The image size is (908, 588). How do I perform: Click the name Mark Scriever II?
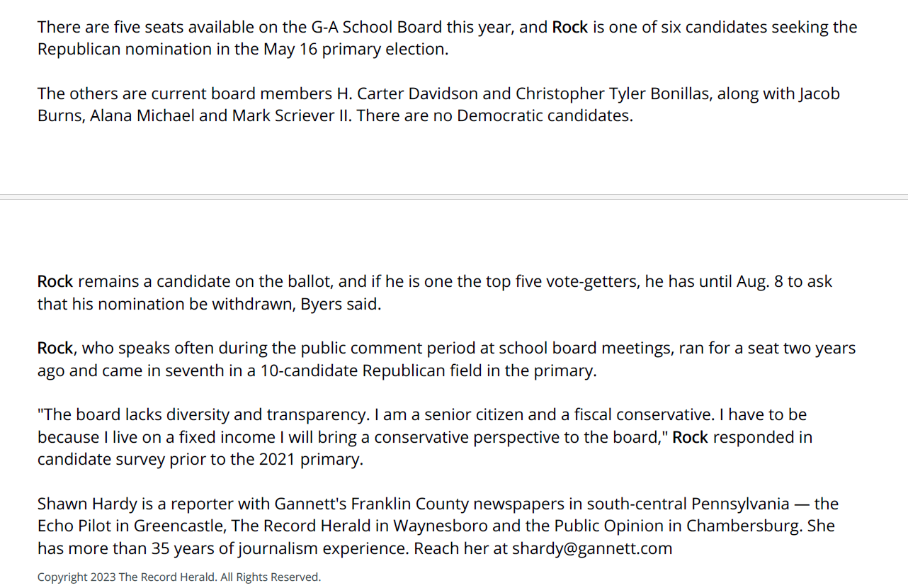tap(292, 115)
